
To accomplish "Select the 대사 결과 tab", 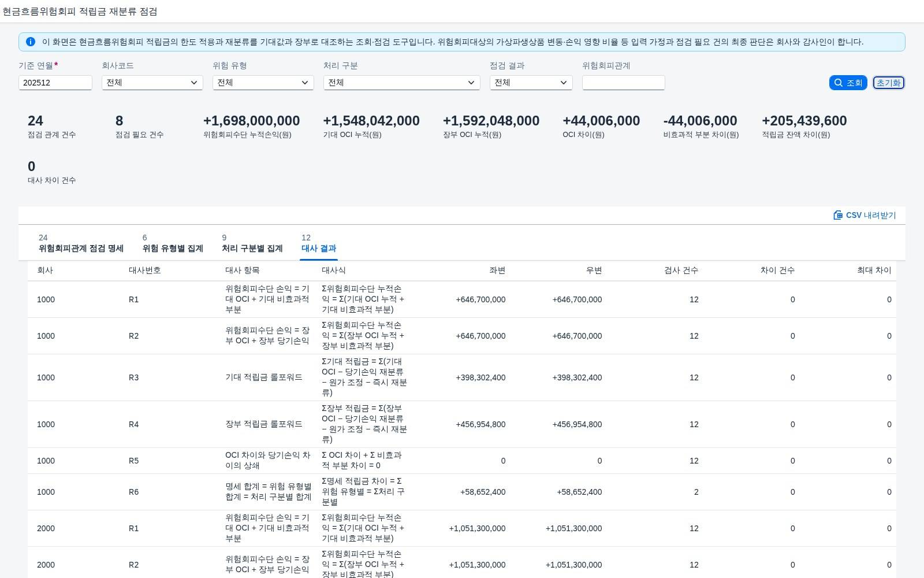I will coord(319,243).
